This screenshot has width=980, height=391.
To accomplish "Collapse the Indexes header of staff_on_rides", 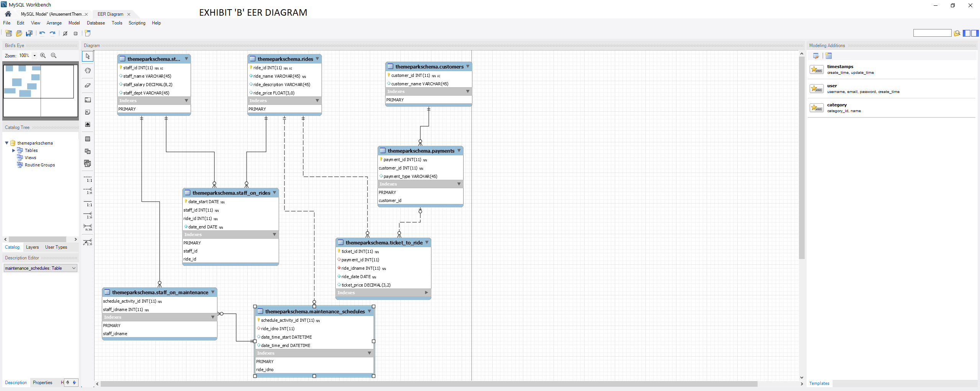I will (274, 234).
